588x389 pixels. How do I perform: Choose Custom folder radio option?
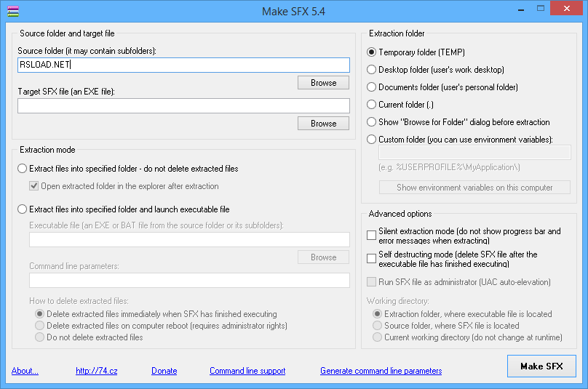372,140
